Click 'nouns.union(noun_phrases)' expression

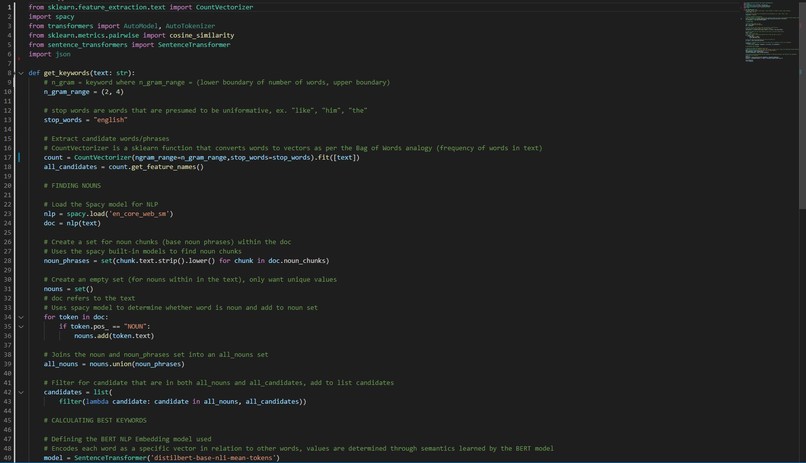pos(137,364)
